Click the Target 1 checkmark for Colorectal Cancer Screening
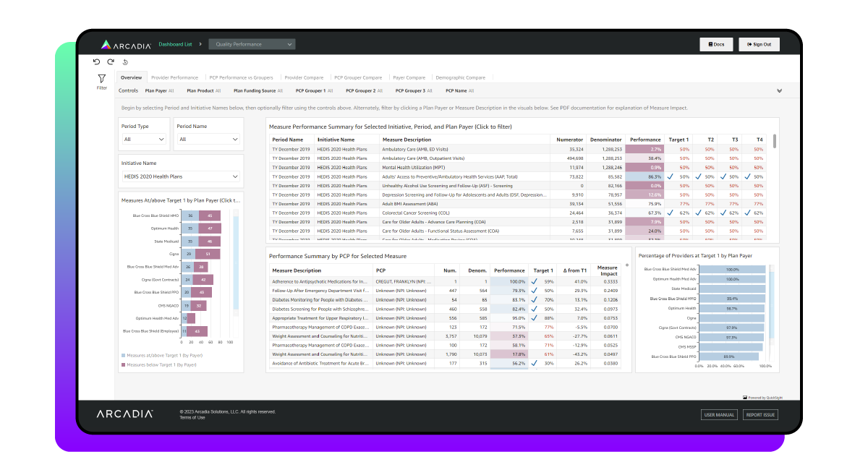The image size is (868, 470). coord(670,213)
